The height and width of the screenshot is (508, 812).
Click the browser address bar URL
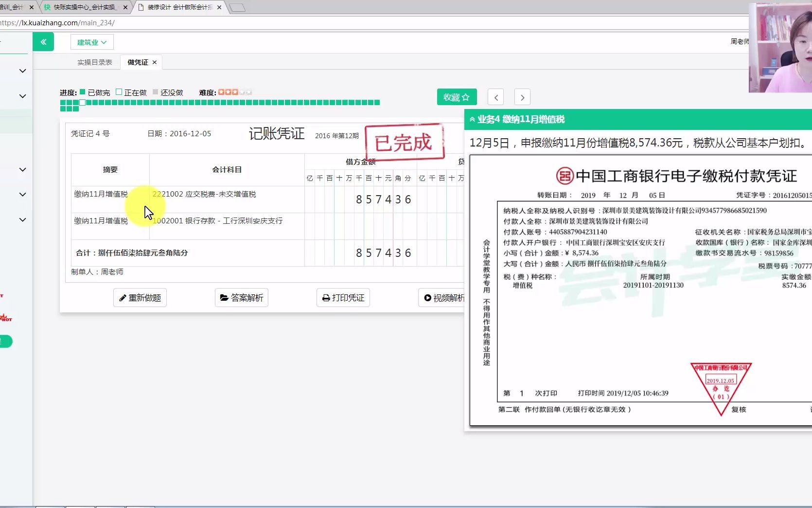(x=57, y=23)
